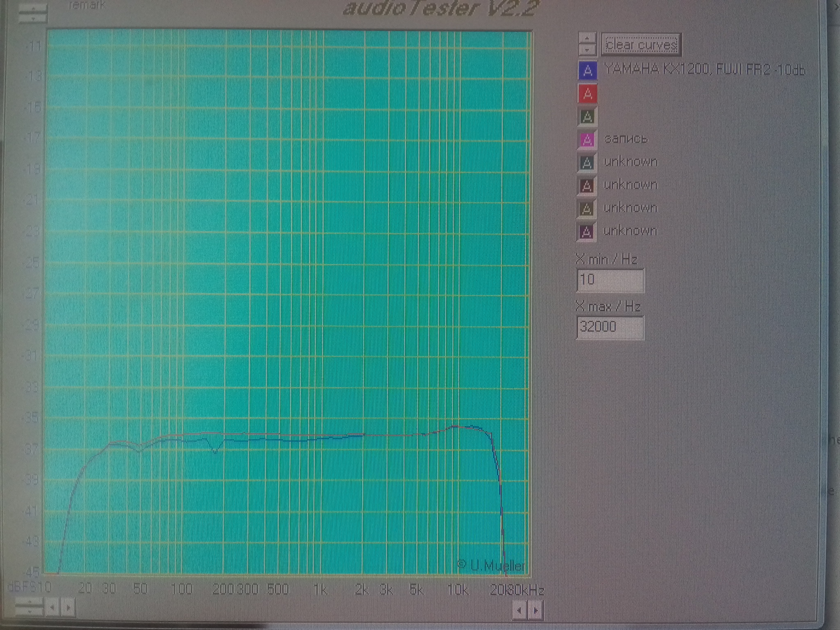Toggle the dark green curve A button
This screenshot has height=630, width=840.
pyautogui.click(x=587, y=117)
